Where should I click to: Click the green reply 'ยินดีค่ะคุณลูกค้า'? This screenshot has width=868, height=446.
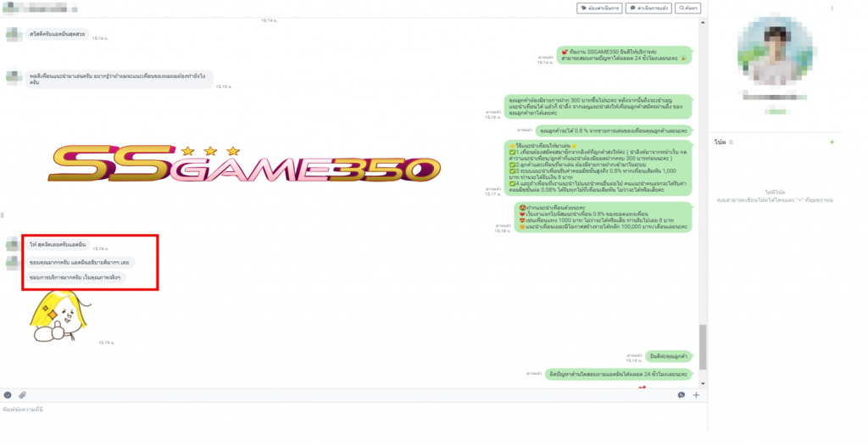point(669,356)
